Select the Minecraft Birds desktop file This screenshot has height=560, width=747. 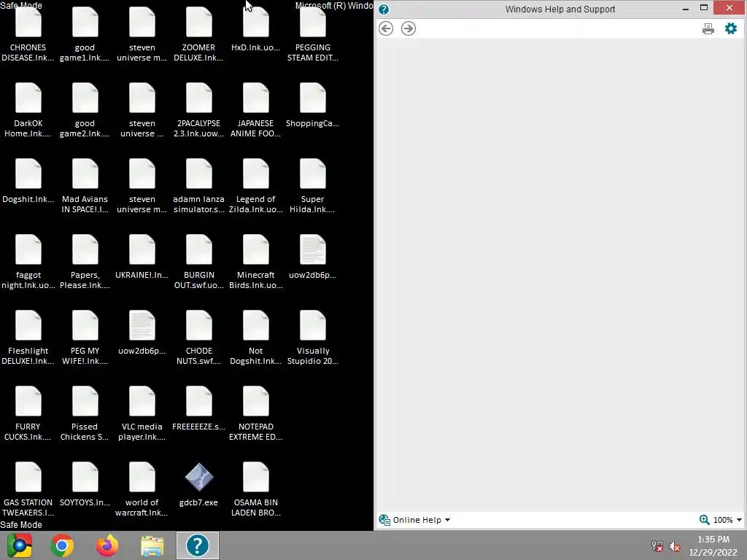coord(256,262)
